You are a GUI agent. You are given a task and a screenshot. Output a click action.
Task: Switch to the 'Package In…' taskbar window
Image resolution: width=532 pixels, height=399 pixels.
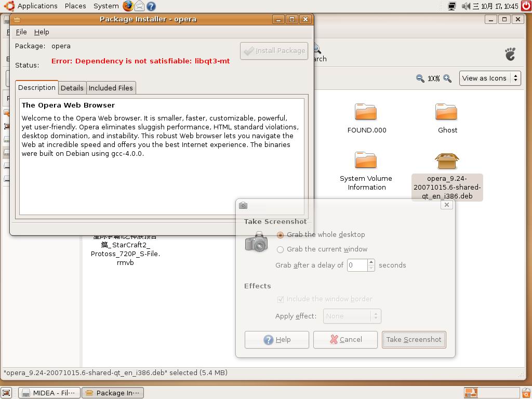coord(113,393)
